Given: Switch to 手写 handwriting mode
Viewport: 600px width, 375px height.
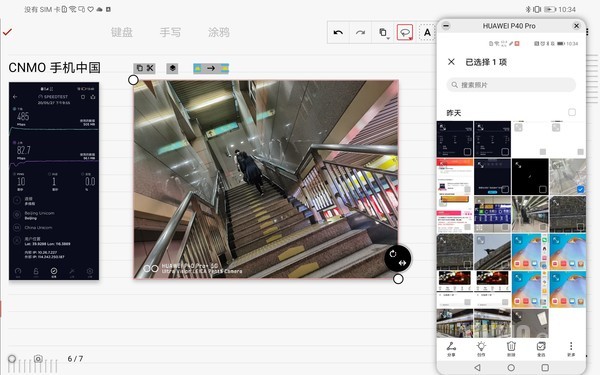Looking at the screenshot, I should click(x=170, y=33).
